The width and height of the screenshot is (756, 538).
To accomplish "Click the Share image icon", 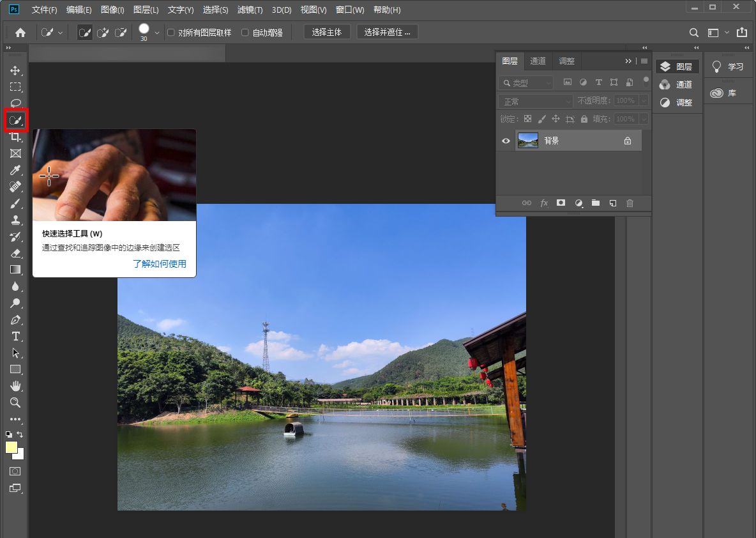I will [x=741, y=33].
